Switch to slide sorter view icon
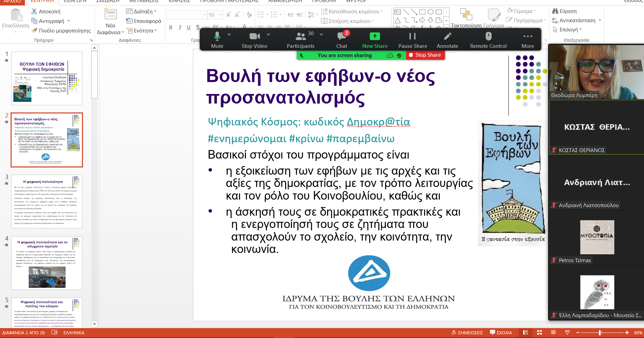Screen dimensions: 644x338 click(x=540, y=333)
